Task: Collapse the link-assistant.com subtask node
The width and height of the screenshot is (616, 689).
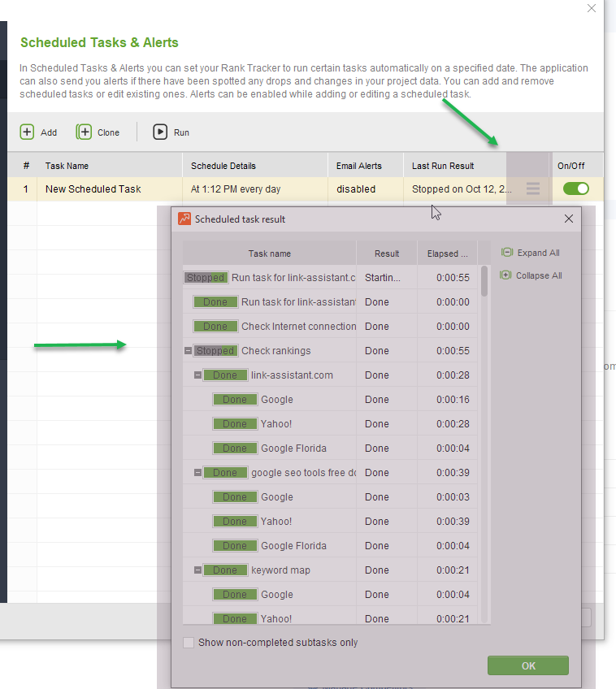Action: [x=197, y=375]
